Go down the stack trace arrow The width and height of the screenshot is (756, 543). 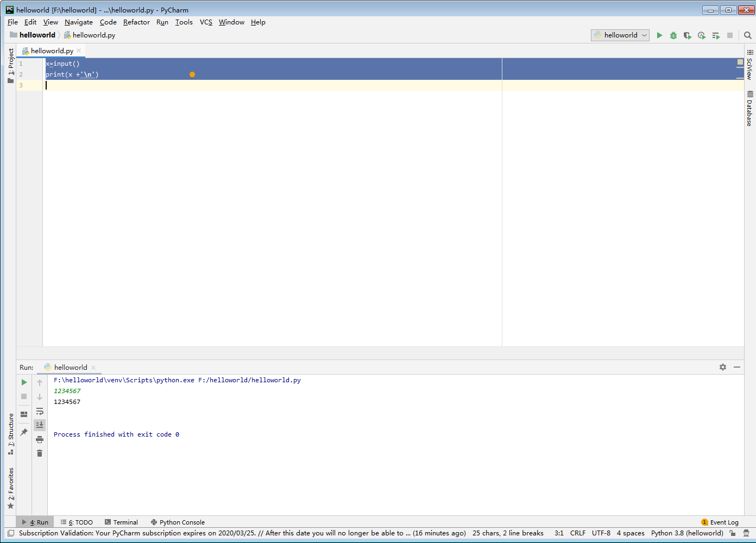[x=40, y=397]
